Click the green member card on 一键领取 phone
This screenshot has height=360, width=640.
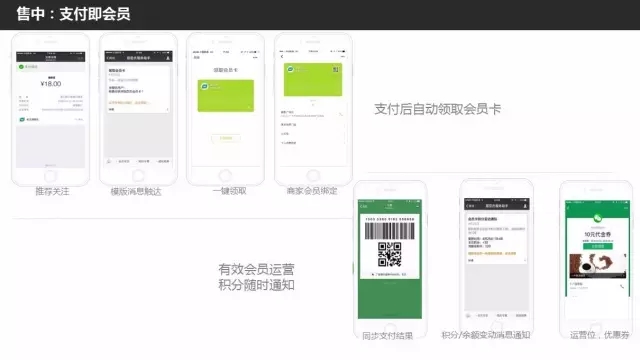click(226, 96)
